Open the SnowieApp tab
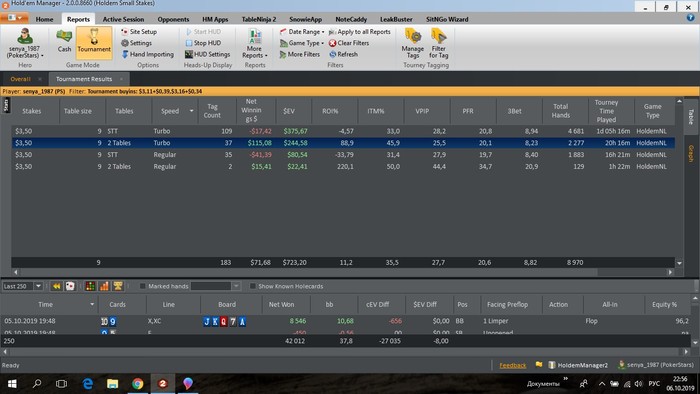Image resolution: width=700 pixels, height=394 pixels. pyautogui.click(x=305, y=19)
